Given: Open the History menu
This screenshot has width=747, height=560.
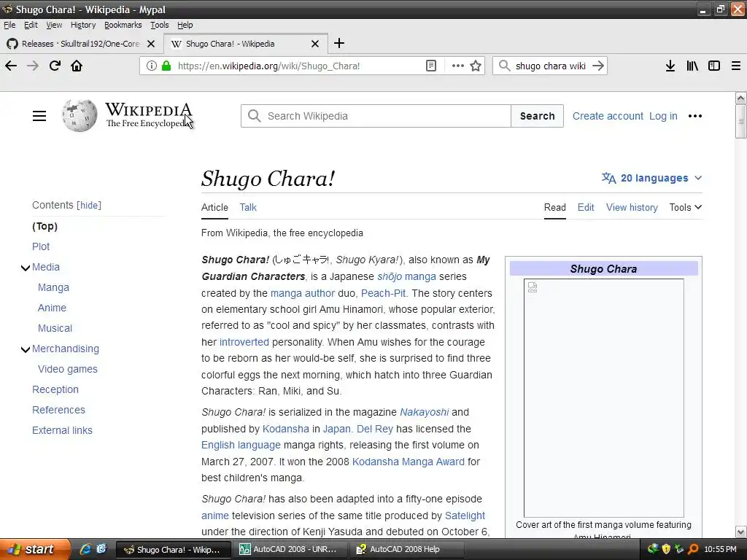Looking at the screenshot, I should [83, 25].
